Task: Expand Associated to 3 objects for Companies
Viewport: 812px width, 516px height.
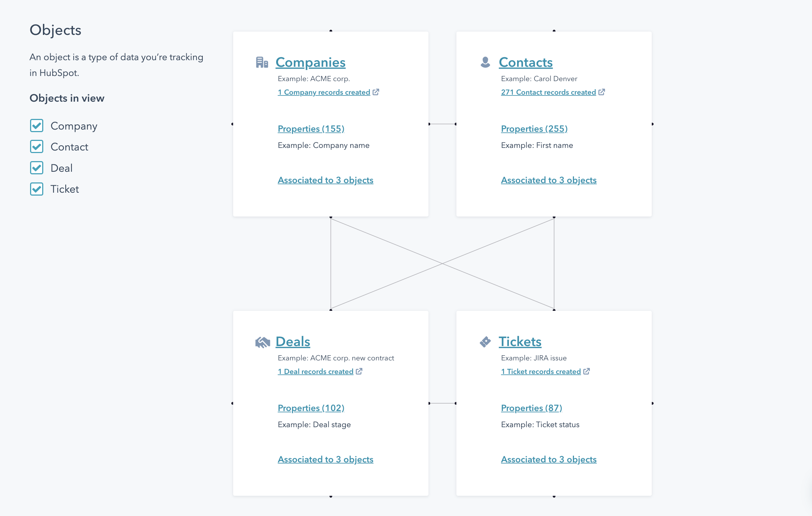Action: [325, 179]
